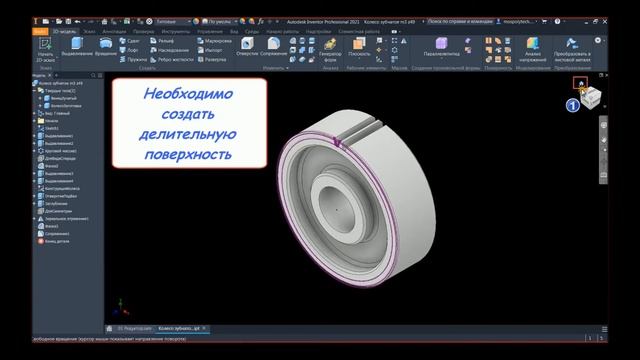This screenshot has height=360, width=640.
Task: Open the model browser menu icon
Action: (100, 76)
